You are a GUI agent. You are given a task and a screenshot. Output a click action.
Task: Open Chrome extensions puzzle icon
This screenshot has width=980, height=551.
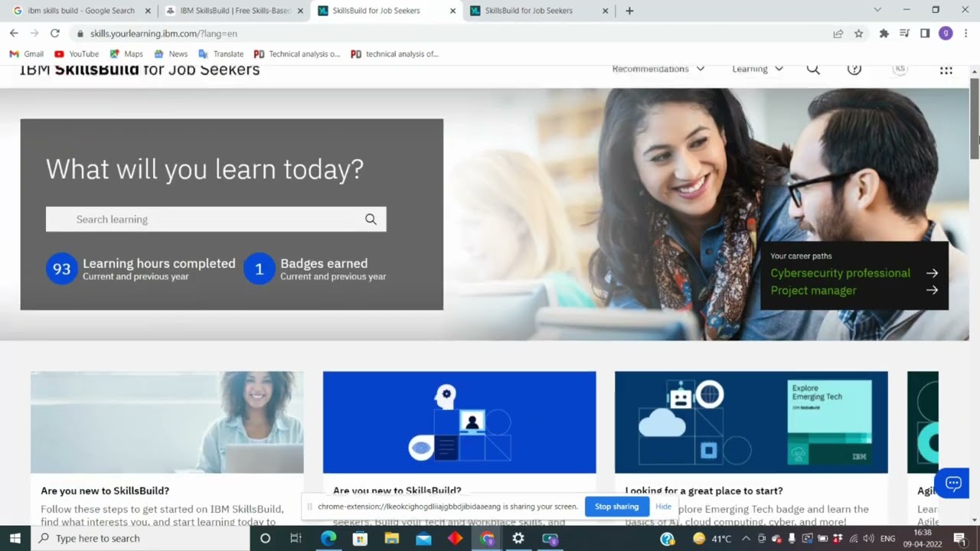coord(884,34)
